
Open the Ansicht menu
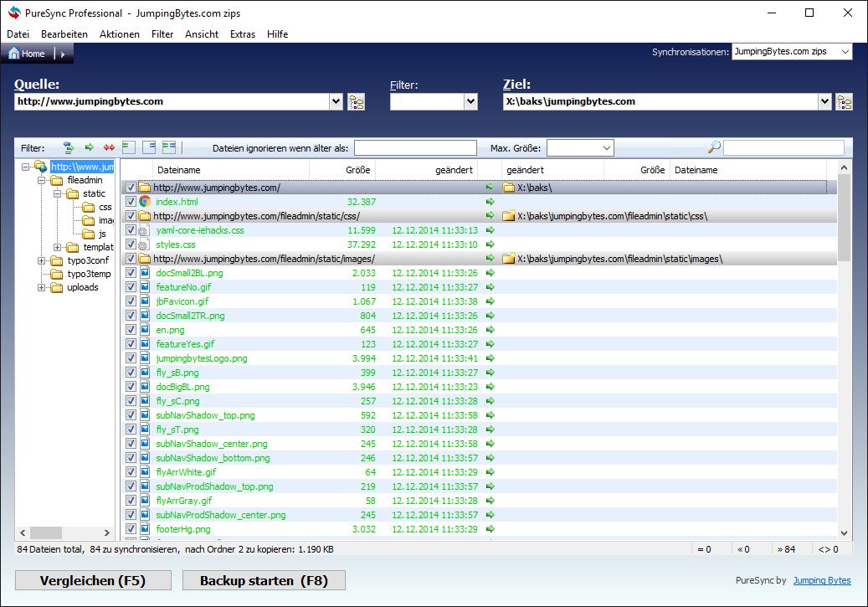tap(202, 34)
